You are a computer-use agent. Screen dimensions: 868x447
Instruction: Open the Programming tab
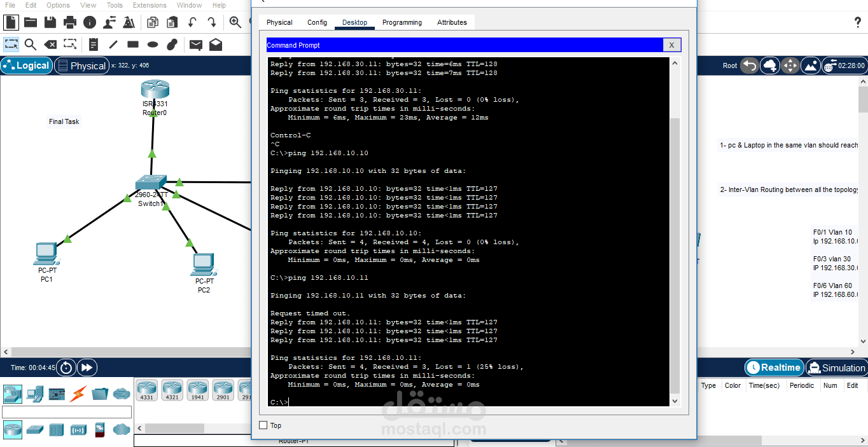point(402,22)
